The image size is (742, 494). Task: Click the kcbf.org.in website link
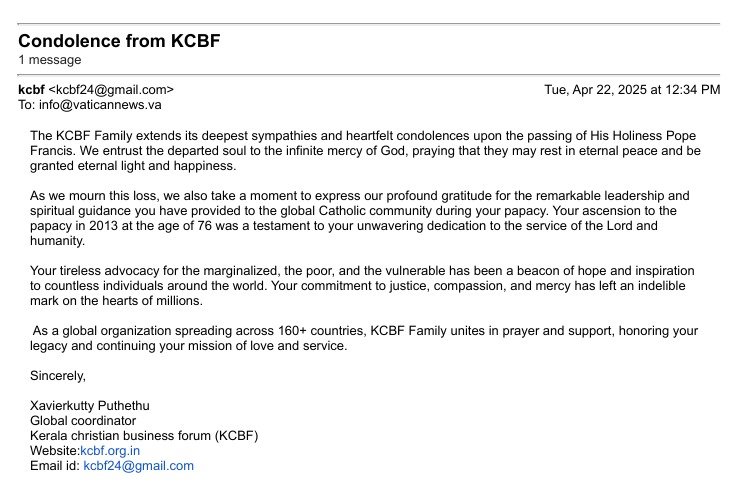pyautogui.click(x=110, y=451)
